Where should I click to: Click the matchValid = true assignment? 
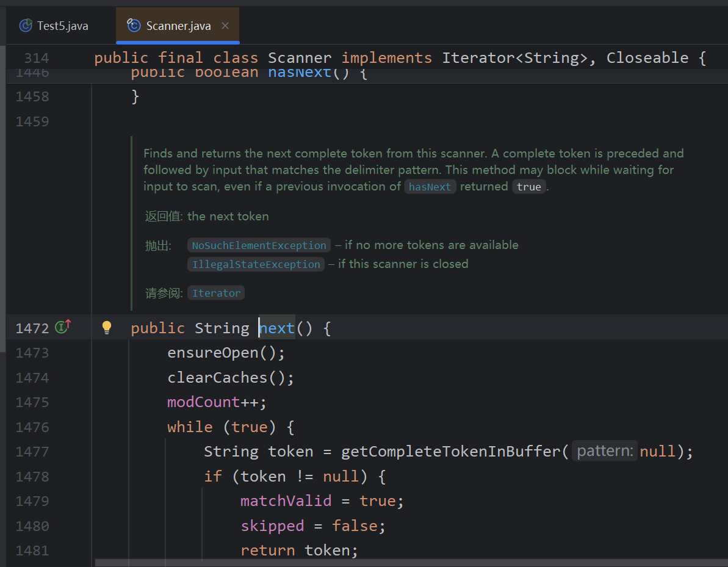coord(322,501)
